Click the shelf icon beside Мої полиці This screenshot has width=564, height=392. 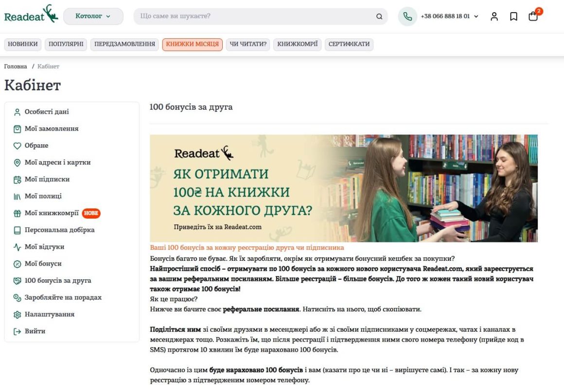coord(17,197)
